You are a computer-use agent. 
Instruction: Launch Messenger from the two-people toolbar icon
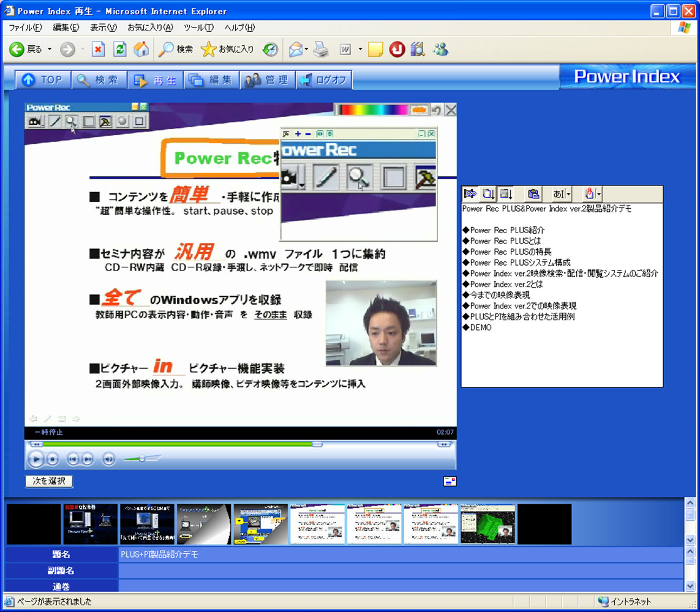tap(440, 49)
